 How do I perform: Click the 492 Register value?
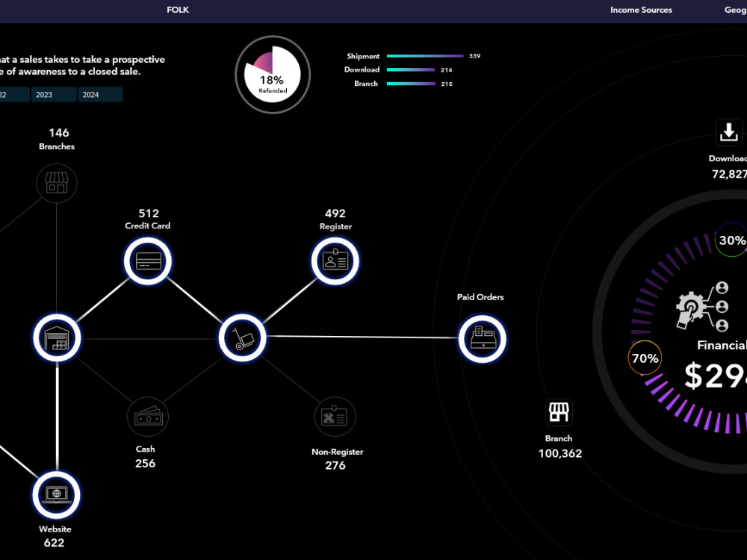[335, 214]
